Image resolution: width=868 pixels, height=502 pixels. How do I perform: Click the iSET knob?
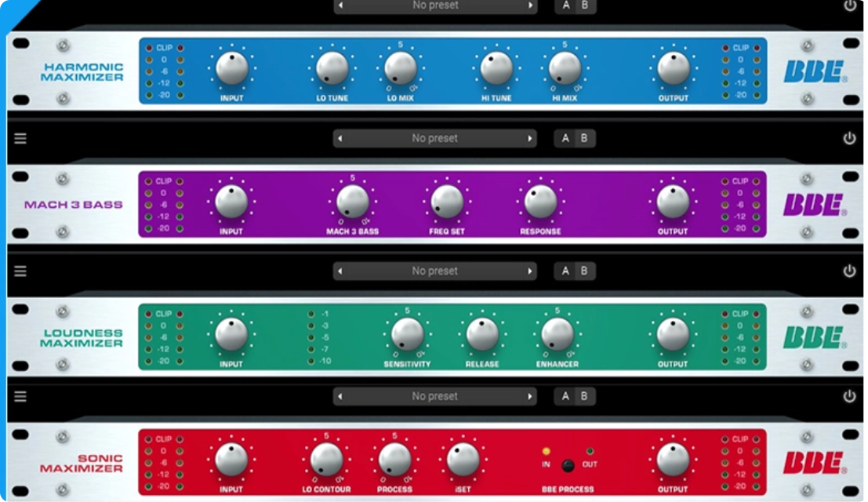point(463,460)
